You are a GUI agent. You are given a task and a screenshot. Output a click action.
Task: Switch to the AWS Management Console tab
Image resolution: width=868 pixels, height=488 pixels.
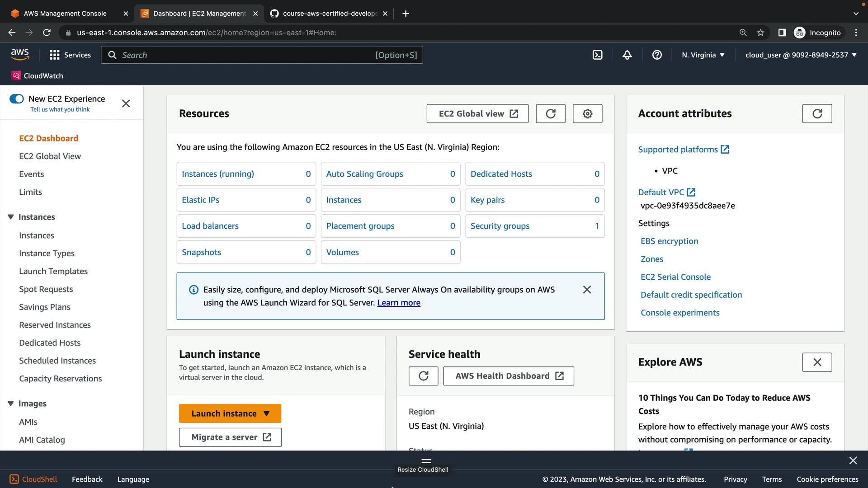pos(65,14)
